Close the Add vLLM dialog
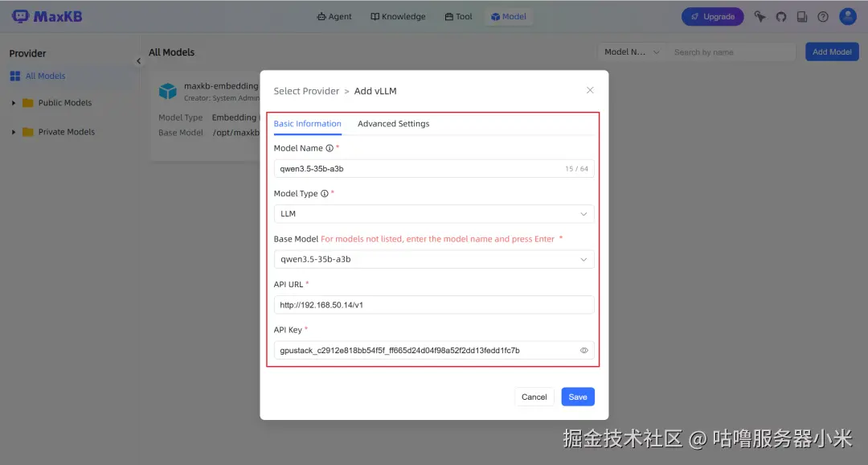868x465 pixels. 590,90
